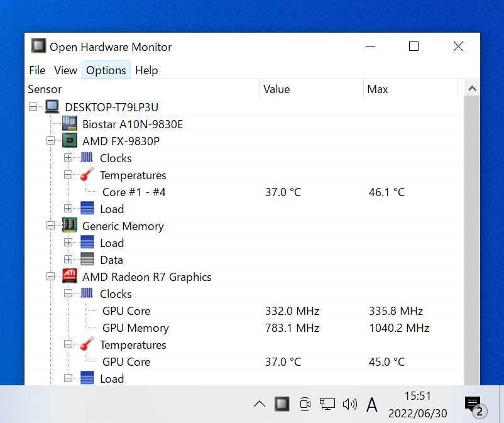The width and height of the screenshot is (504, 423).
Task: Click the AMD FX-9830P label
Action: [121, 141]
